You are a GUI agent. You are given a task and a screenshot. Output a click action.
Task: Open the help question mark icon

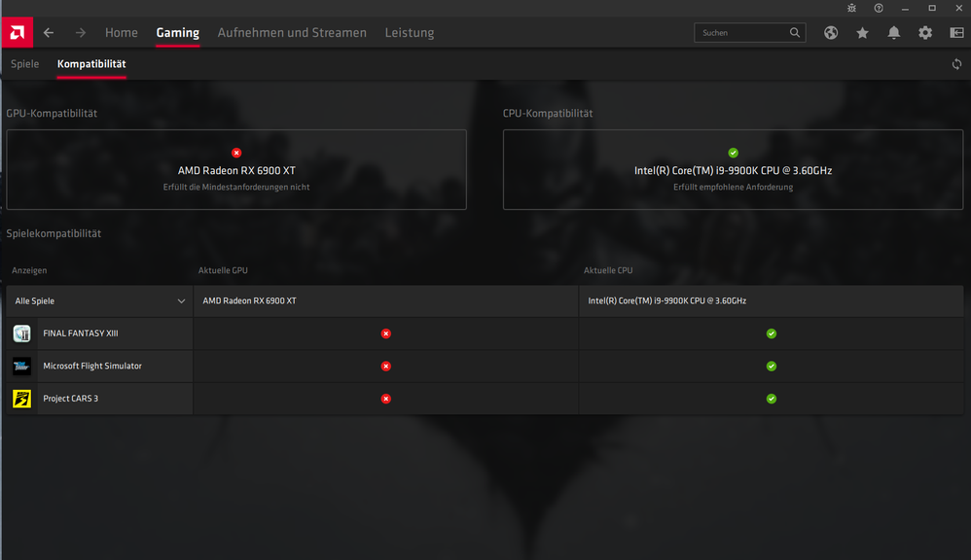pos(879,8)
